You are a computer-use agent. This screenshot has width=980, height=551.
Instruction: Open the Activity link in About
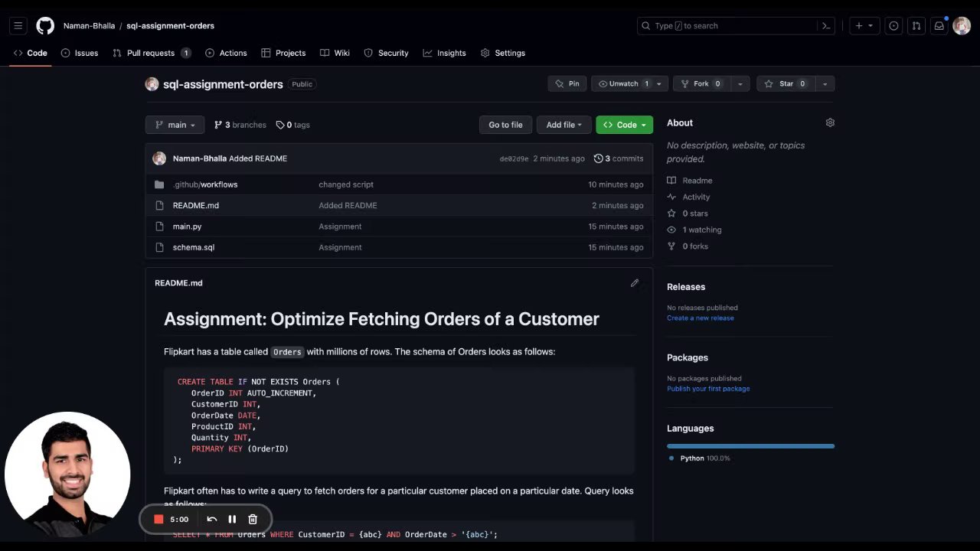(x=688, y=197)
